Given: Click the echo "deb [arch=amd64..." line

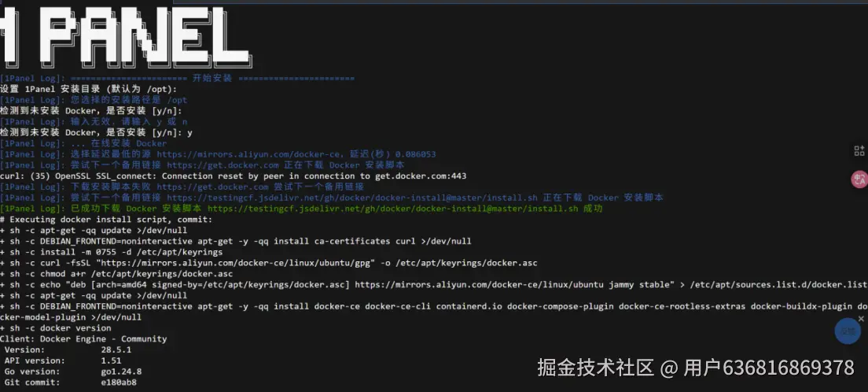Looking at the screenshot, I should (433, 284).
